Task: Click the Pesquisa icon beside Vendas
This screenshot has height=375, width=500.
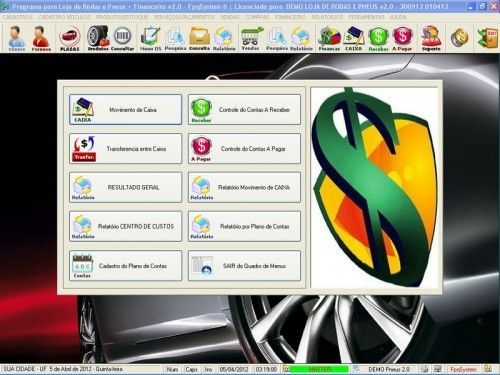Action: click(x=277, y=38)
